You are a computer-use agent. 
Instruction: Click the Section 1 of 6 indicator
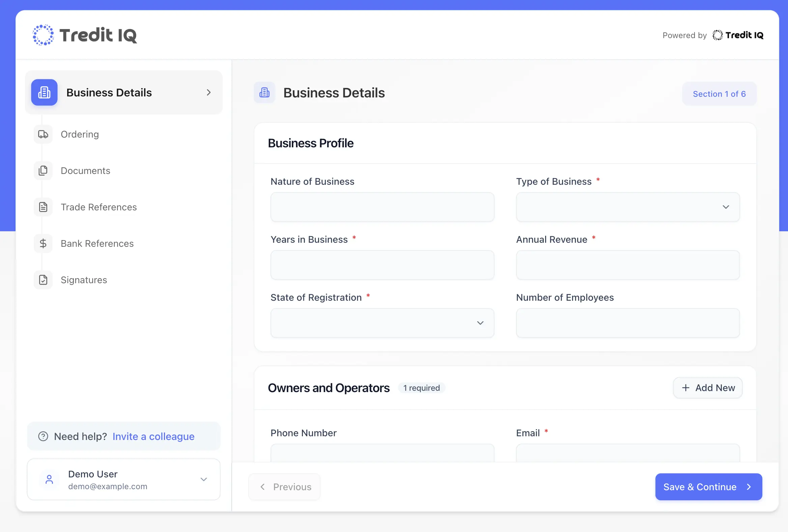[719, 93]
